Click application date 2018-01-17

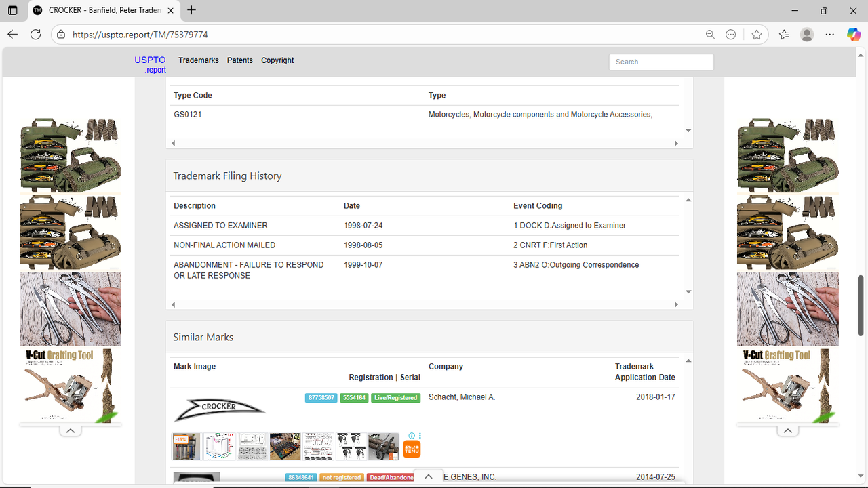point(656,397)
